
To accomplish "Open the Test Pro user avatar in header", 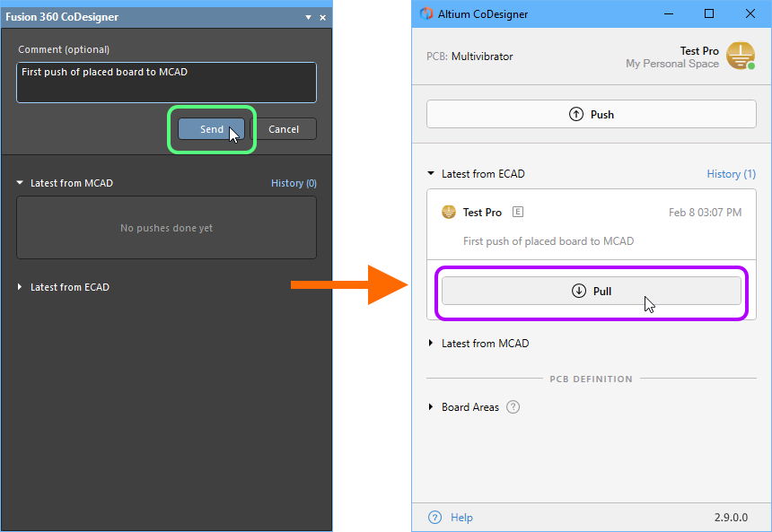I will point(741,56).
